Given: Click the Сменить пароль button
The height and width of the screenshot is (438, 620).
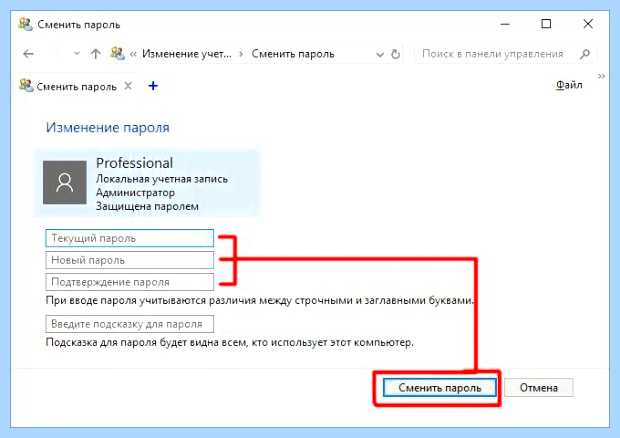Looking at the screenshot, I should coord(440,388).
